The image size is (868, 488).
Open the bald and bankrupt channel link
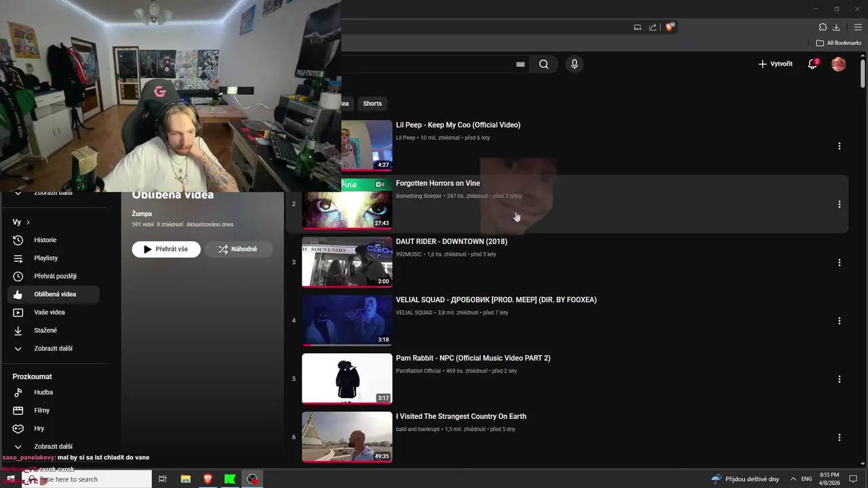[x=418, y=429]
